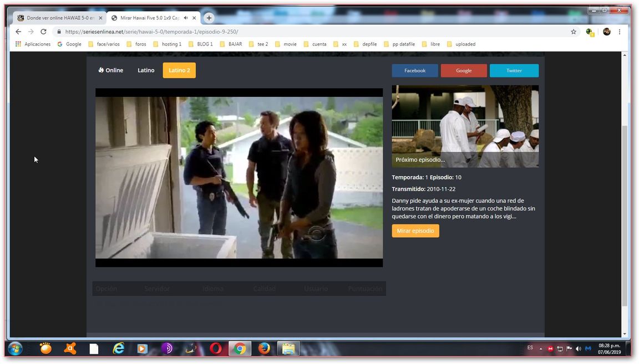This screenshot has width=639, height=364.
Task: Open the 'depfile' bookmark folder
Action: (365, 44)
